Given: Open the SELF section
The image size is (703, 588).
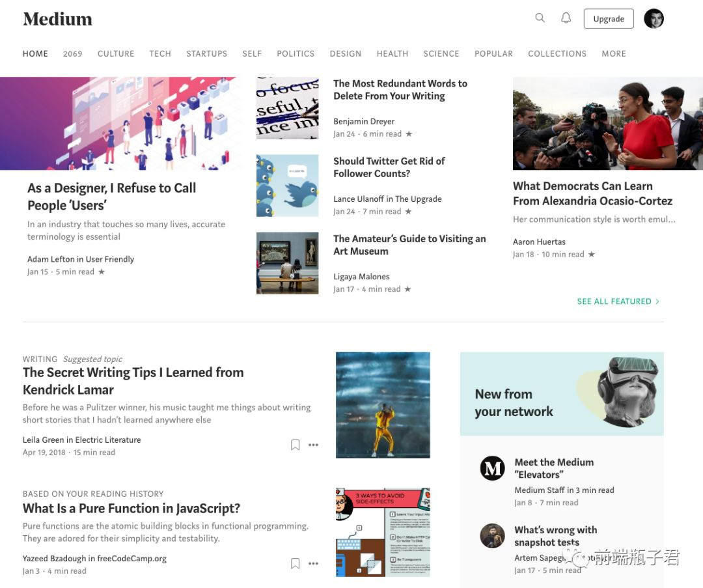Looking at the screenshot, I should (252, 54).
